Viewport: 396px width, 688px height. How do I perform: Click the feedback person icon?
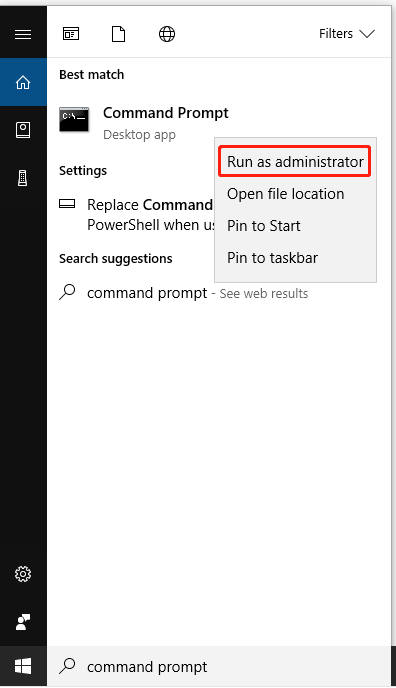click(23, 622)
